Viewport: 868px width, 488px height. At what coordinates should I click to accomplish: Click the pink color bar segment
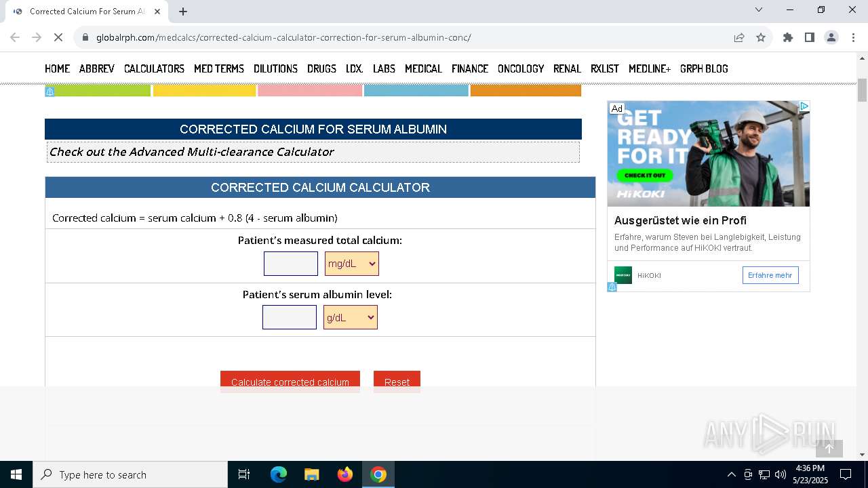pyautogui.click(x=310, y=91)
